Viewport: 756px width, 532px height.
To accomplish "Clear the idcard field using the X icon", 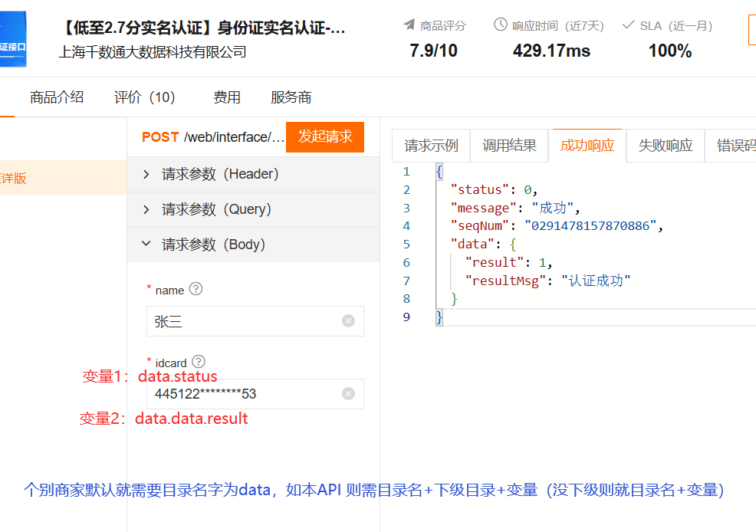I will tap(348, 394).
